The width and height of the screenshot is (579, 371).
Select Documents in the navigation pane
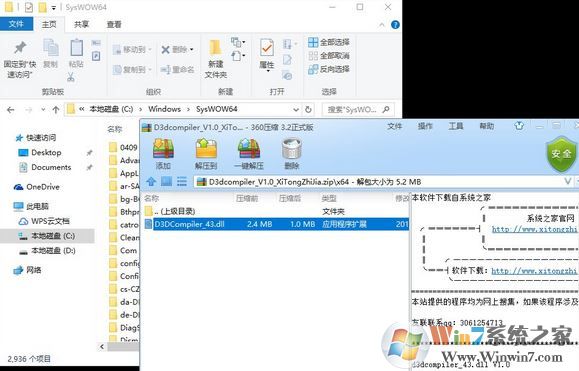point(45,167)
